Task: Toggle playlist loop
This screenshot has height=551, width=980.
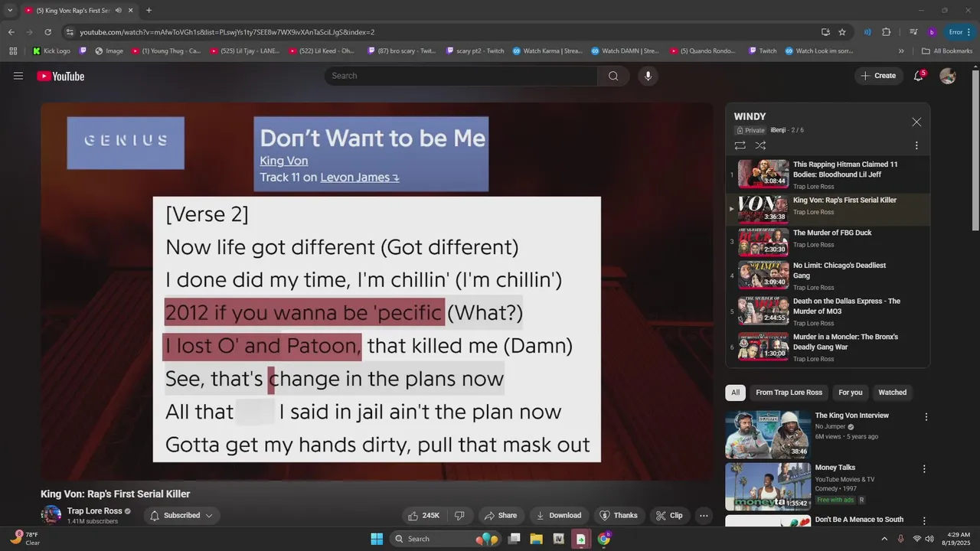Action: click(x=740, y=145)
